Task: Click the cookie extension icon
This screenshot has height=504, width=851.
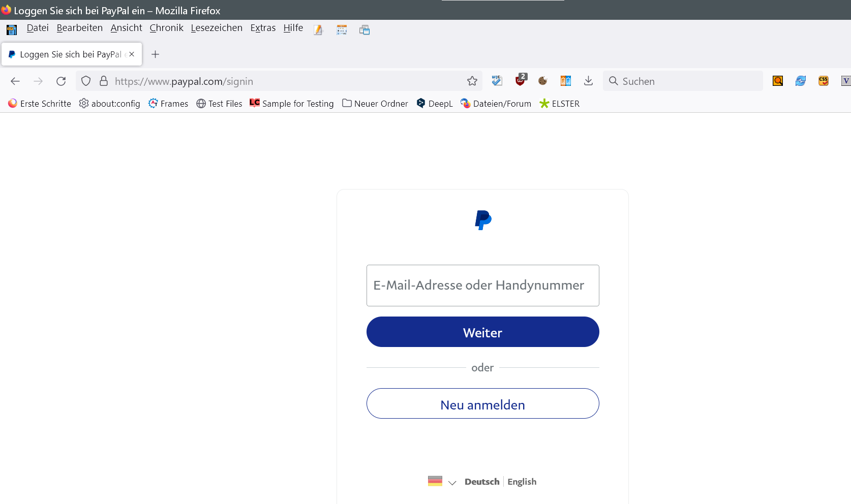Action: click(x=542, y=81)
